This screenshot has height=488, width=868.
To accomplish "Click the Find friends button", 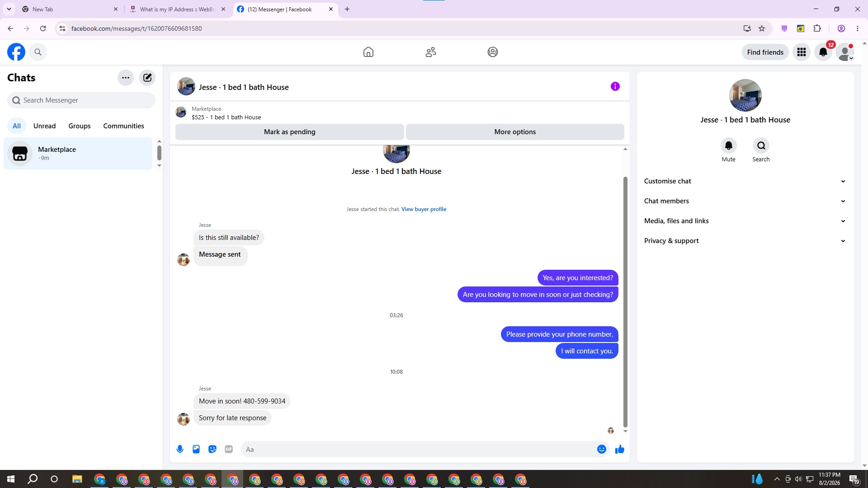I will (765, 52).
